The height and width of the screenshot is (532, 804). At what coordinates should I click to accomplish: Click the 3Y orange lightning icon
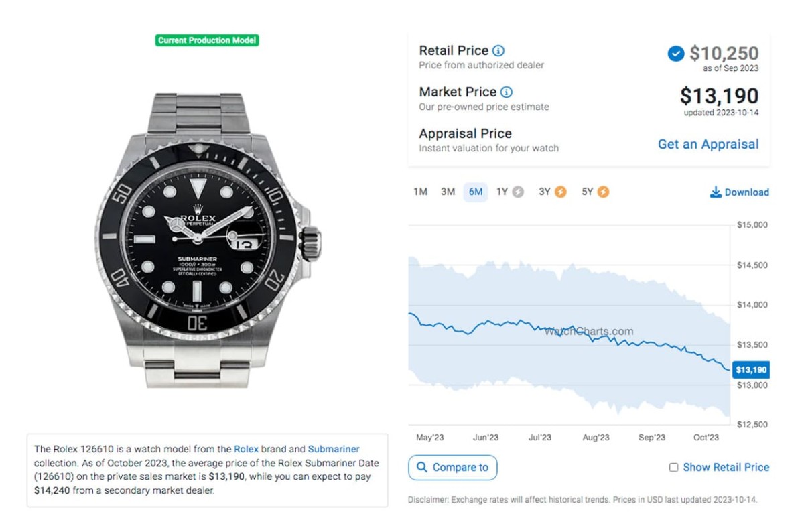pyautogui.click(x=561, y=192)
